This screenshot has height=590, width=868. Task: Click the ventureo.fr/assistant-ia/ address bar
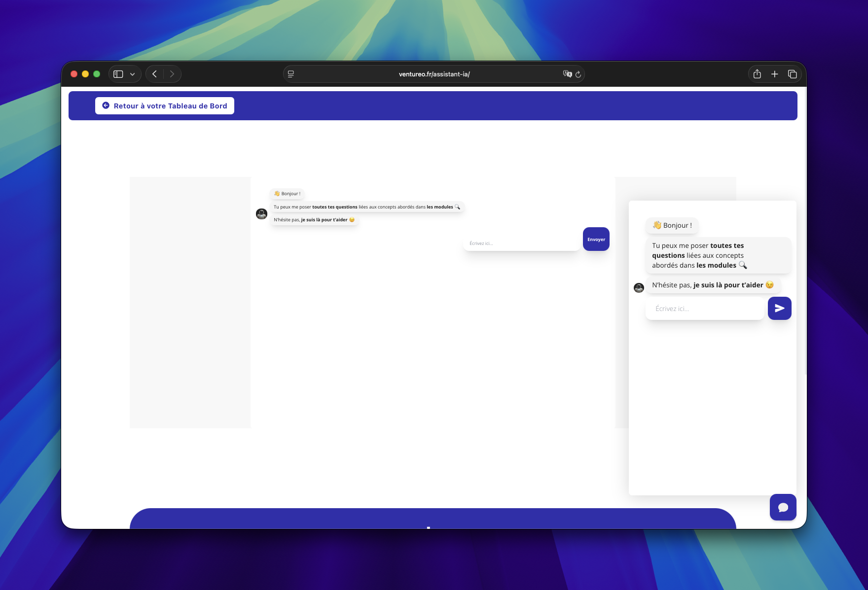tap(434, 74)
